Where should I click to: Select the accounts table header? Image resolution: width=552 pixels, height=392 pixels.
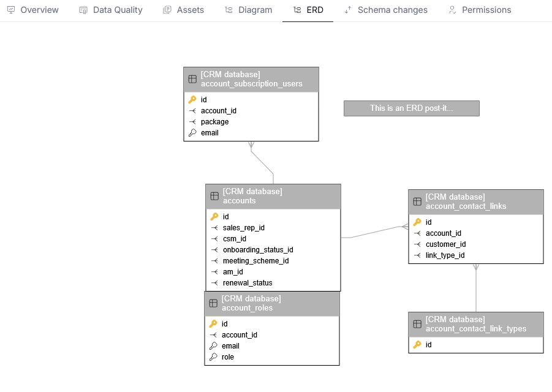coord(273,196)
